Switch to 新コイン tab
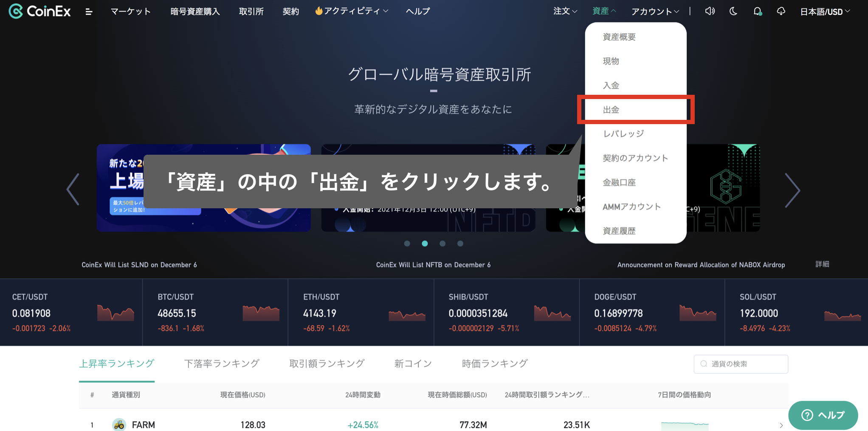Viewport: 868px width, 431px height. click(413, 364)
